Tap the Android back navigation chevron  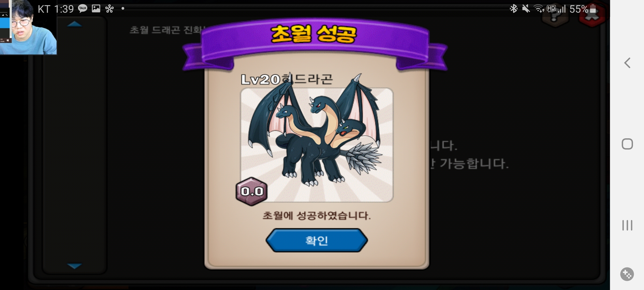(627, 63)
